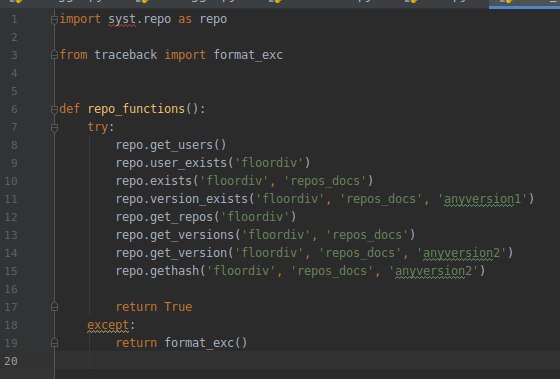Collapse the repo_functions definition fold
Viewport: 560px width, 379px height.
(x=54, y=109)
